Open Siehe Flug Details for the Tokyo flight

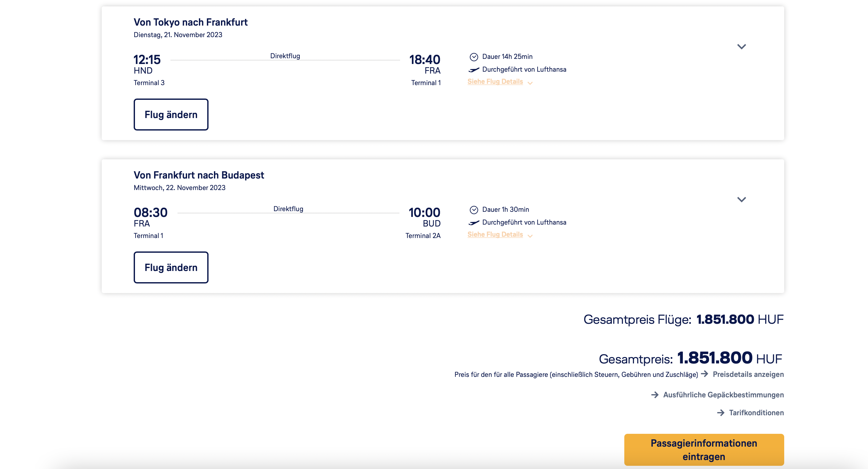495,82
